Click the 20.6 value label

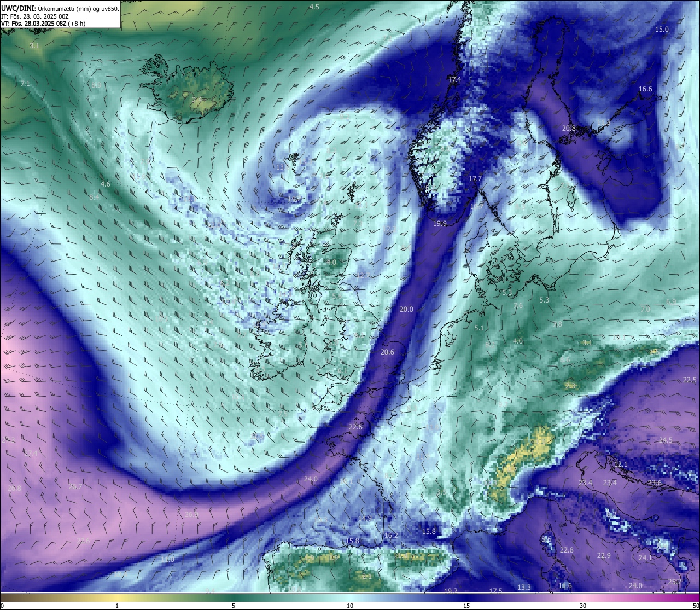pyautogui.click(x=387, y=352)
